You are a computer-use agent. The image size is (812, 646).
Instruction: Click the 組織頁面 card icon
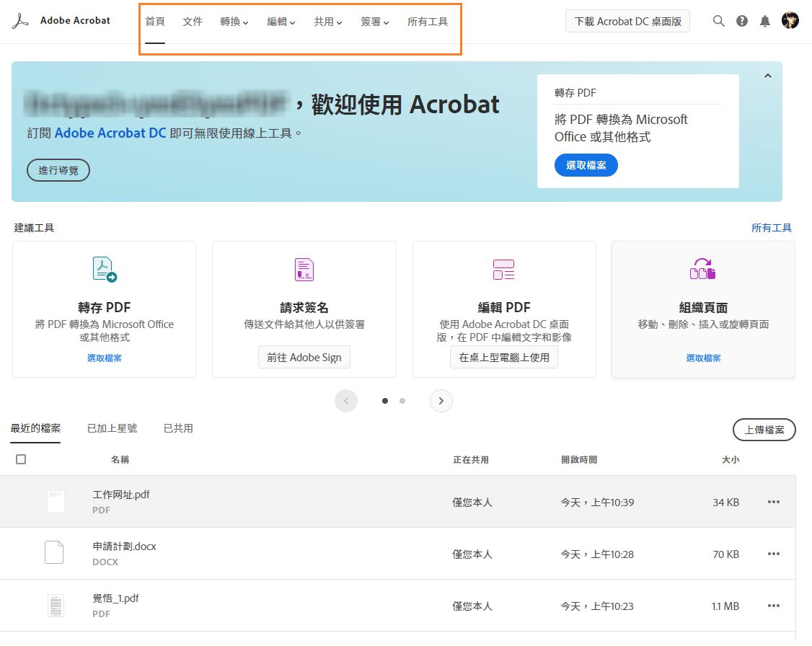click(x=702, y=269)
